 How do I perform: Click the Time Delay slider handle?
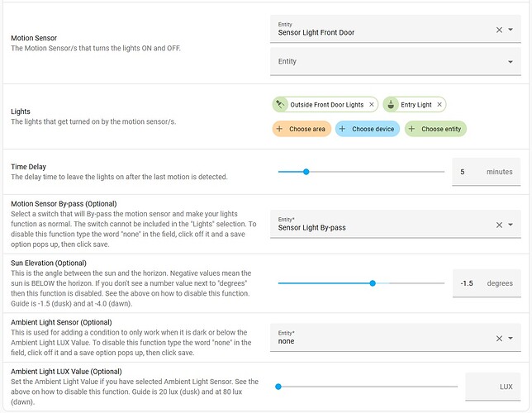coord(306,172)
